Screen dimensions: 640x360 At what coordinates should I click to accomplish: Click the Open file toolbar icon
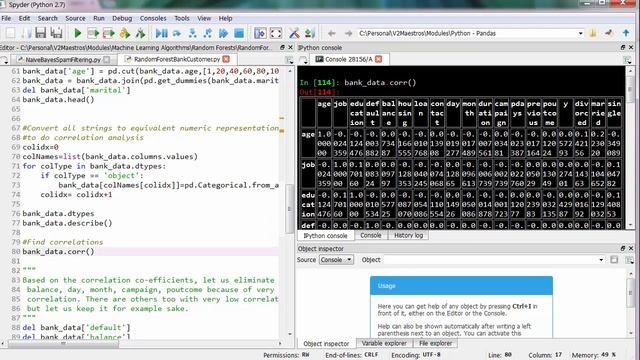(26, 33)
